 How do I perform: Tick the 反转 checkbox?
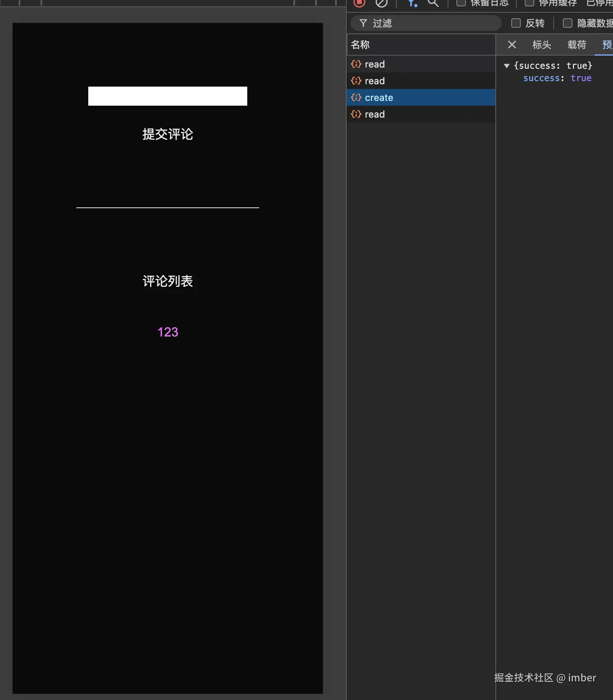[x=516, y=23]
